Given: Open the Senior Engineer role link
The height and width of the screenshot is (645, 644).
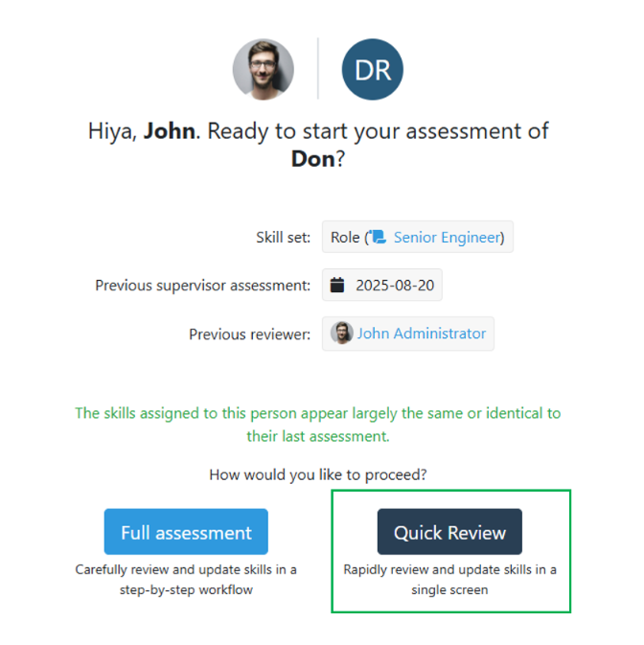Looking at the screenshot, I should [447, 238].
